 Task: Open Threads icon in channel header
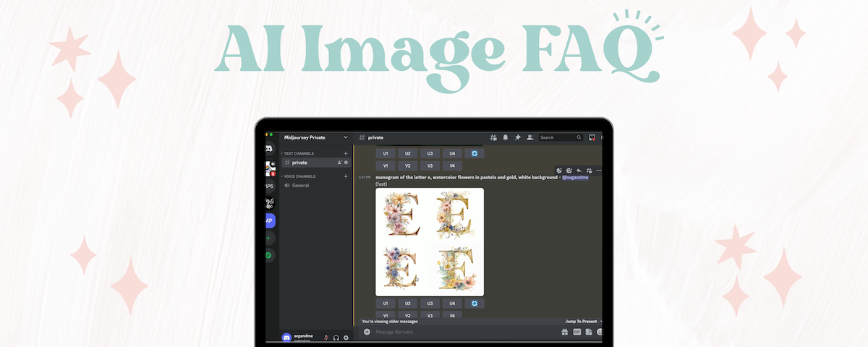(x=493, y=137)
